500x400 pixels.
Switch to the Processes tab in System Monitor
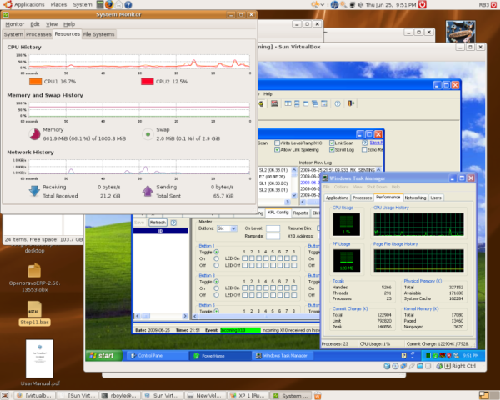tap(39, 34)
